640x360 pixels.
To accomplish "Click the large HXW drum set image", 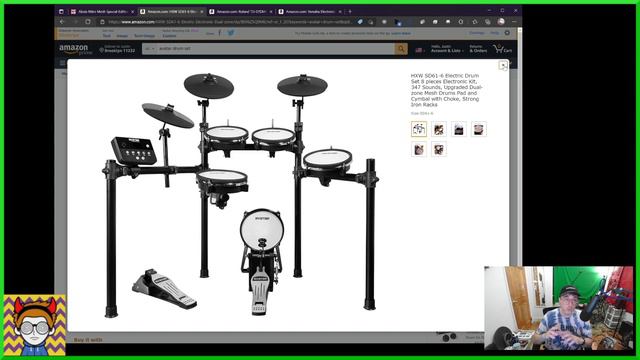I will tap(241, 195).
